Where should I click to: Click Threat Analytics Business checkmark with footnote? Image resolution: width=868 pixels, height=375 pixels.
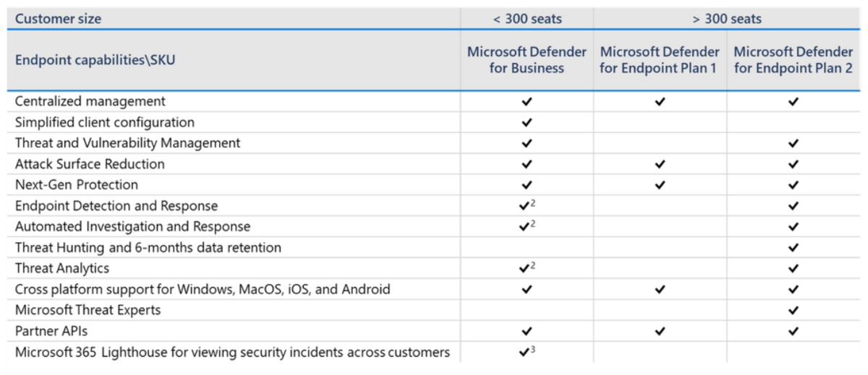[527, 268]
